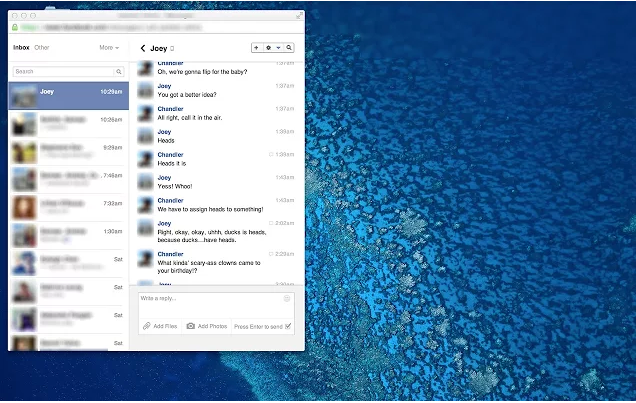Click the Add Files button
The image size is (636, 403).
160,326
